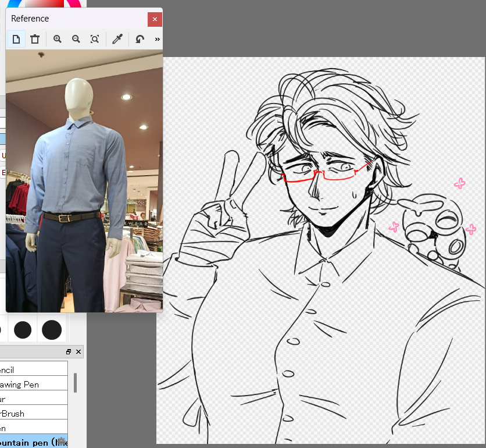Choose the second-largest brush size circle

[x=23, y=330]
